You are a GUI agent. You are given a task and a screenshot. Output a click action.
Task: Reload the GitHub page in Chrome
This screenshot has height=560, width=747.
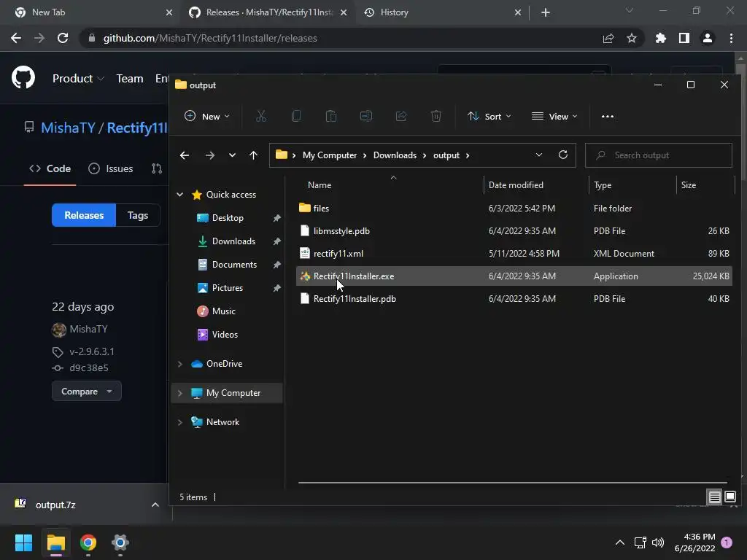coord(63,38)
